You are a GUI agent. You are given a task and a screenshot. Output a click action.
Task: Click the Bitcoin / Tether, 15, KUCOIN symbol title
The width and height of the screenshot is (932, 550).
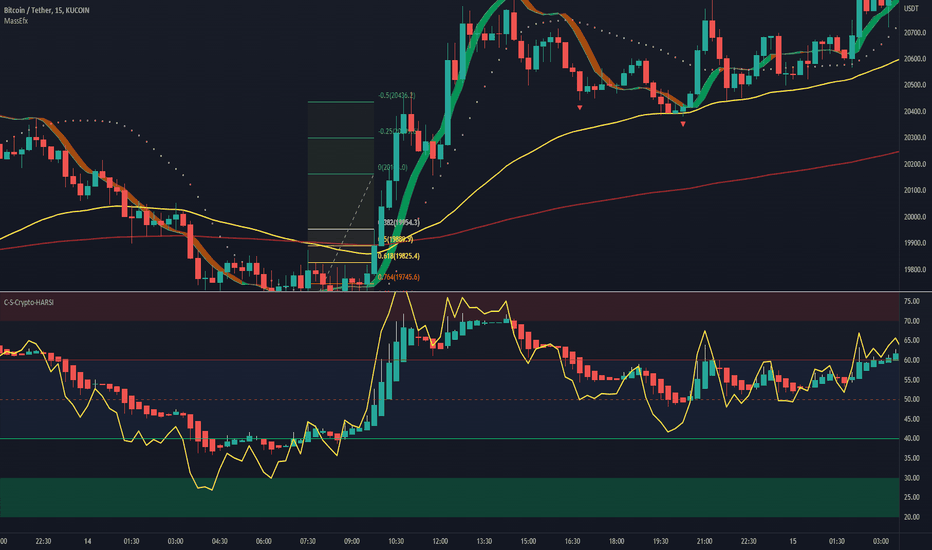tap(46, 10)
